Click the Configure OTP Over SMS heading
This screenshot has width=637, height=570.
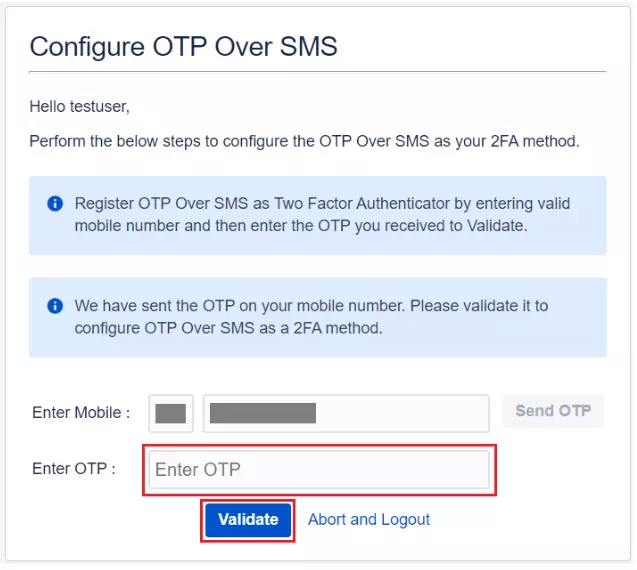[183, 46]
